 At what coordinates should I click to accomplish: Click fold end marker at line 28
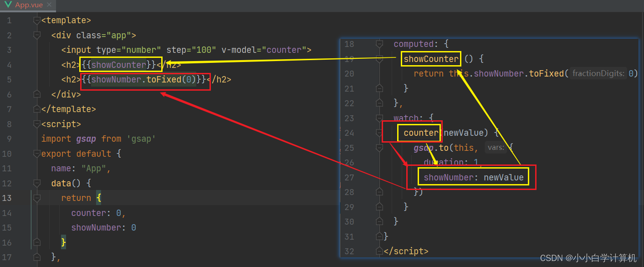pyautogui.click(x=379, y=192)
